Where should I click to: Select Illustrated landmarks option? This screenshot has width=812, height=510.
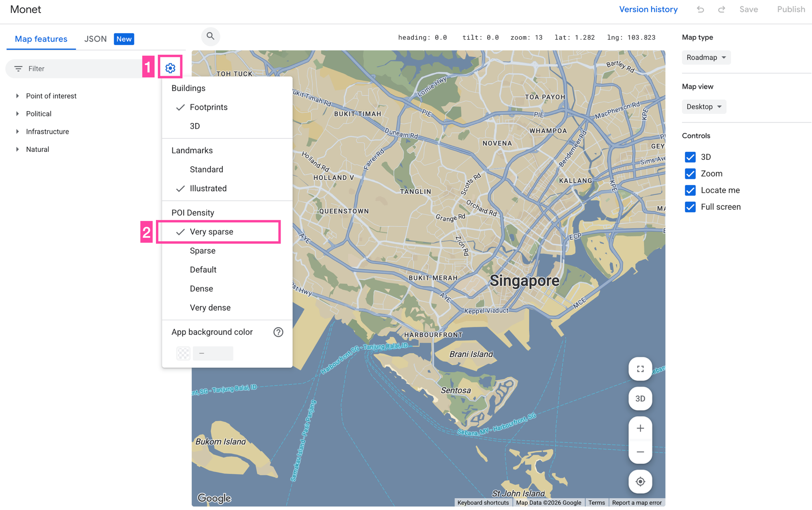[x=227, y=188]
